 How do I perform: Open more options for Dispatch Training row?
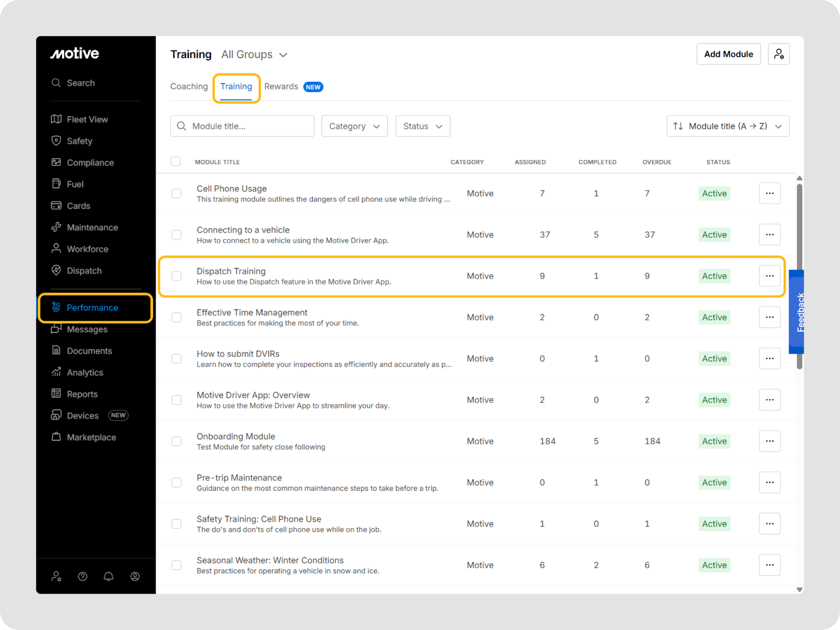tap(769, 276)
